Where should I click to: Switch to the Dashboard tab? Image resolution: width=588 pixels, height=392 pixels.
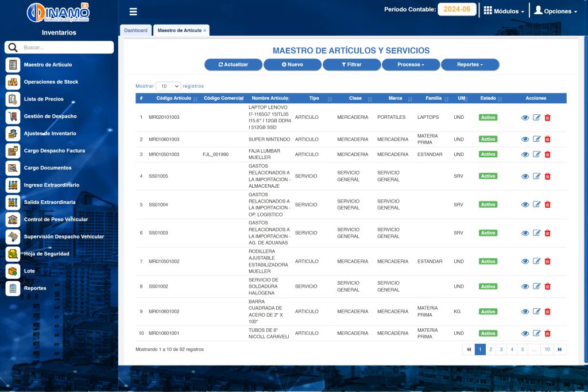coord(136,30)
